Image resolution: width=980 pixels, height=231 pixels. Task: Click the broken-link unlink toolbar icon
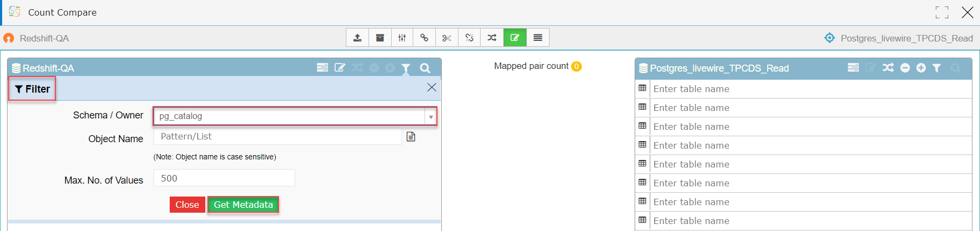tap(469, 38)
